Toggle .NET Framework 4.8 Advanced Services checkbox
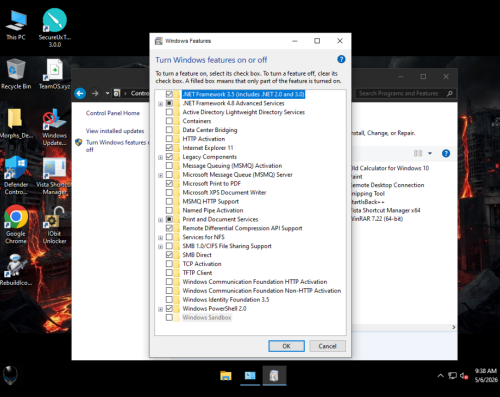The image size is (500, 397). coord(169,103)
